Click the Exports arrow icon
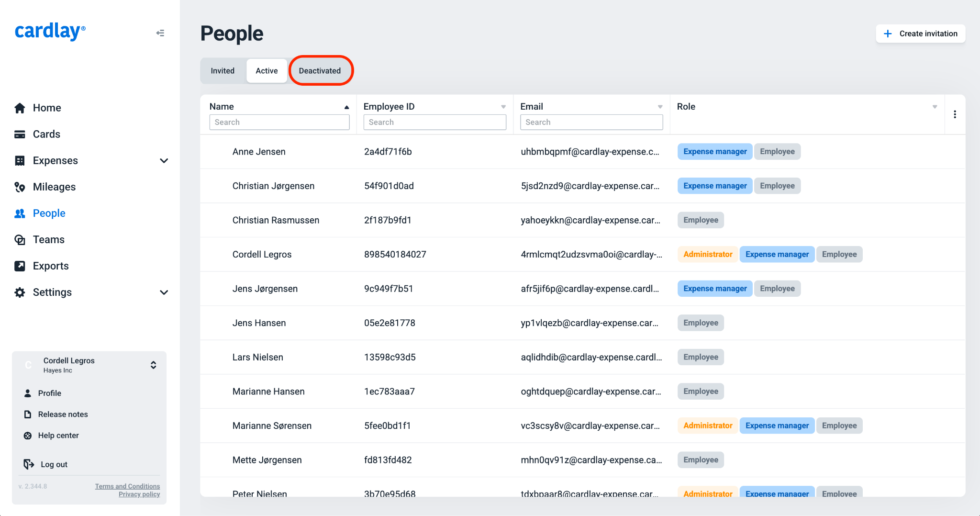This screenshot has width=980, height=516. coord(20,266)
